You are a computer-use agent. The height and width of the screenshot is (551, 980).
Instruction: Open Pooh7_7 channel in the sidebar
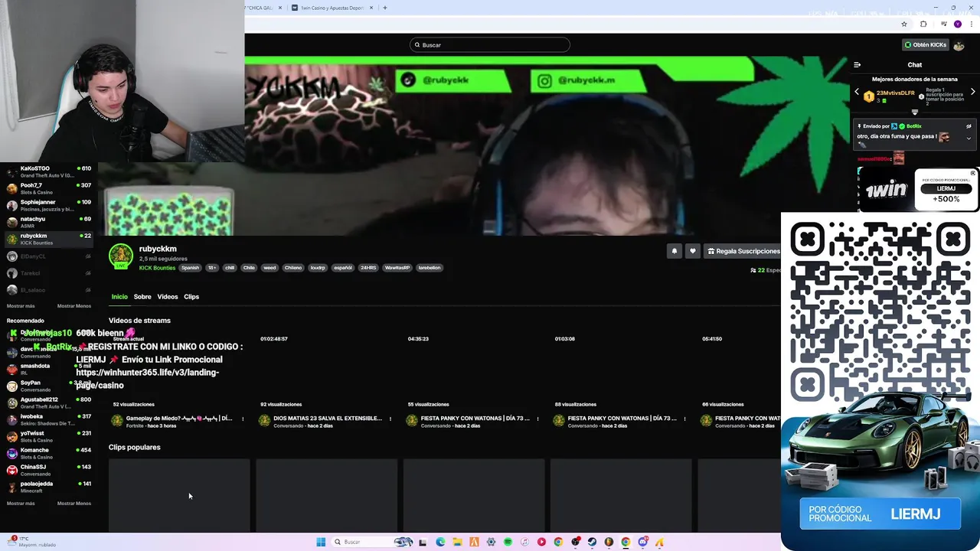(x=49, y=188)
